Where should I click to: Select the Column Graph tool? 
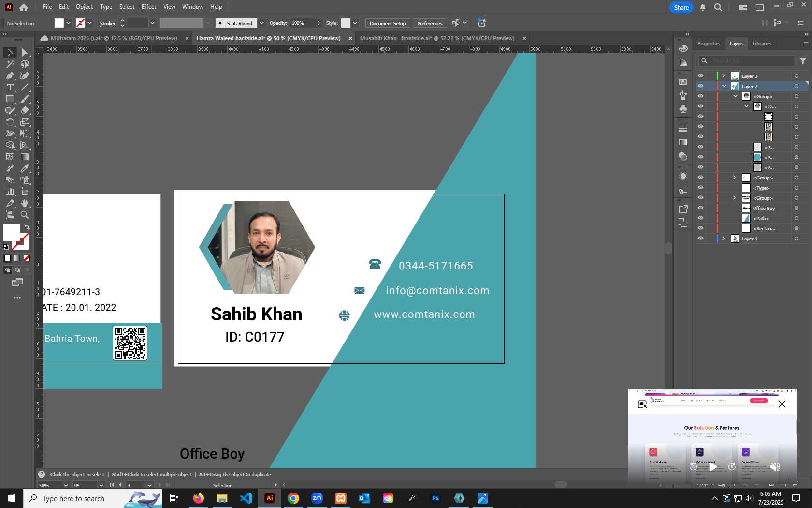pos(10,192)
